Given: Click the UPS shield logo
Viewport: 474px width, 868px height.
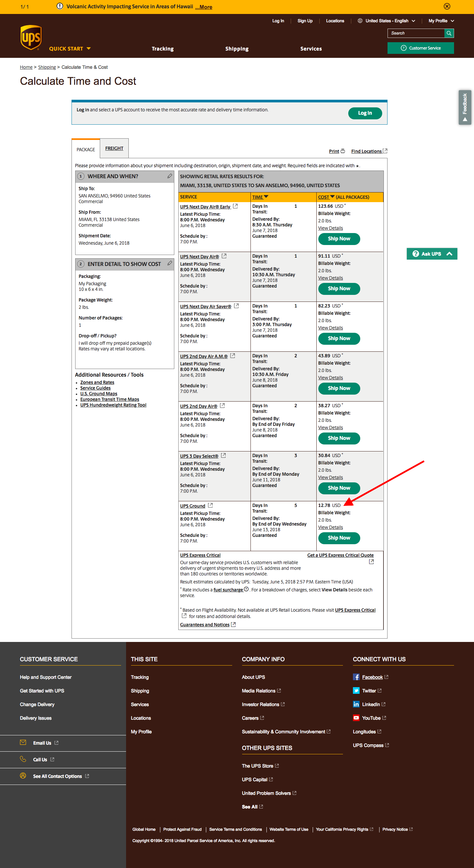Looking at the screenshot, I should point(31,38).
